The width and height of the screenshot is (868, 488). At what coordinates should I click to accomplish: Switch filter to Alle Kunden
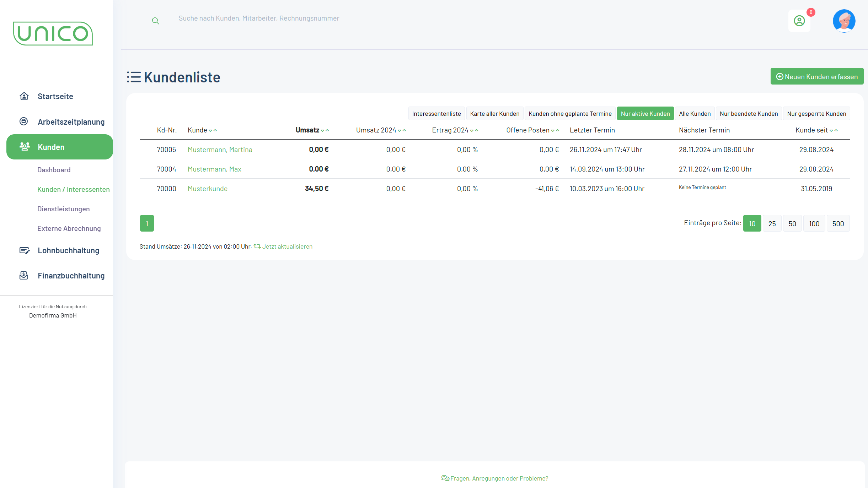tap(695, 114)
